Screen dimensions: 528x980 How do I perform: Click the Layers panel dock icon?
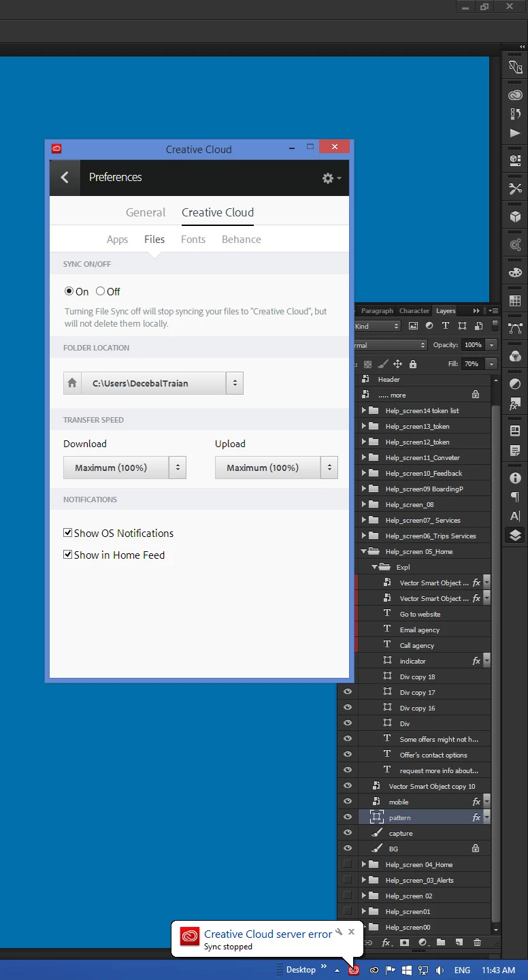click(515, 536)
